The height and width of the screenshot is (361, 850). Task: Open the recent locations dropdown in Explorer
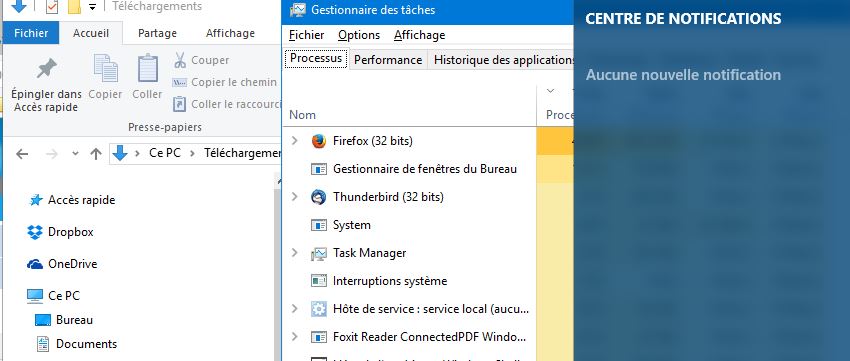coord(75,154)
